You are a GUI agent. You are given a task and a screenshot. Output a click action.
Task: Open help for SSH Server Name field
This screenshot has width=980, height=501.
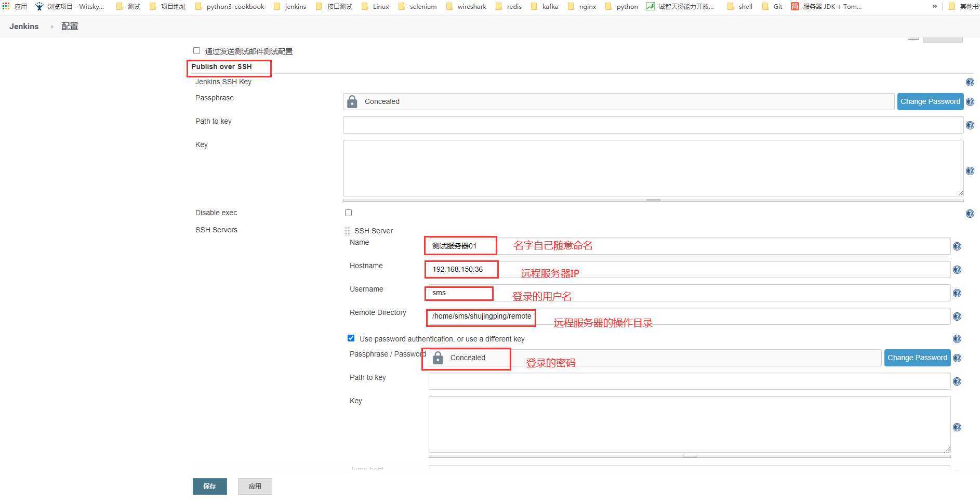pyautogui.click(x=957, y=246)
